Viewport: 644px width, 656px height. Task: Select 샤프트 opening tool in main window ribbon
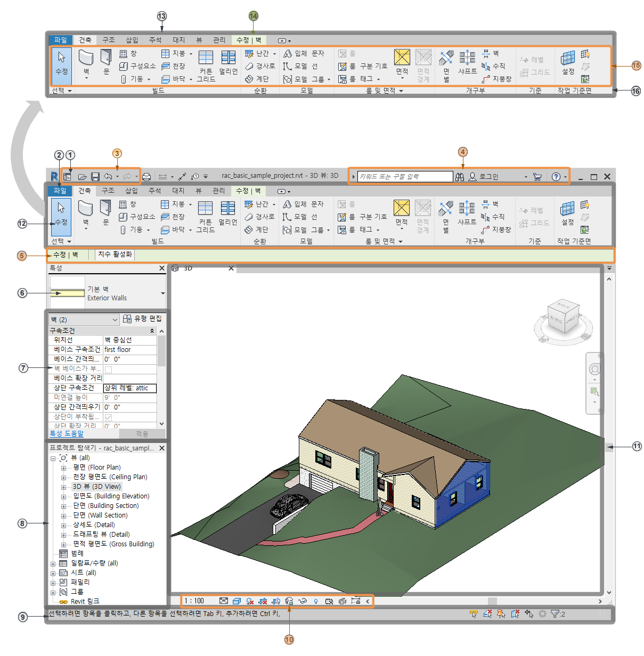tap(467, 213)
